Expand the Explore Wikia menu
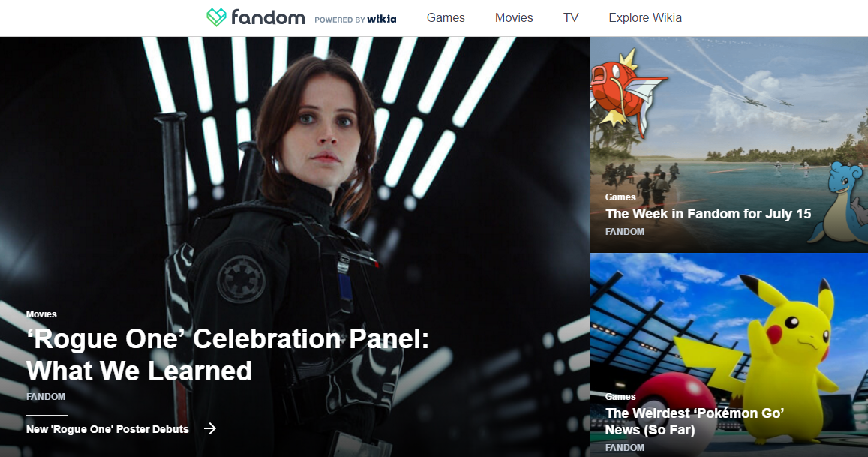The width and height of the screenshot is (868, 457). pyautogui.click(x=645, y=18)
